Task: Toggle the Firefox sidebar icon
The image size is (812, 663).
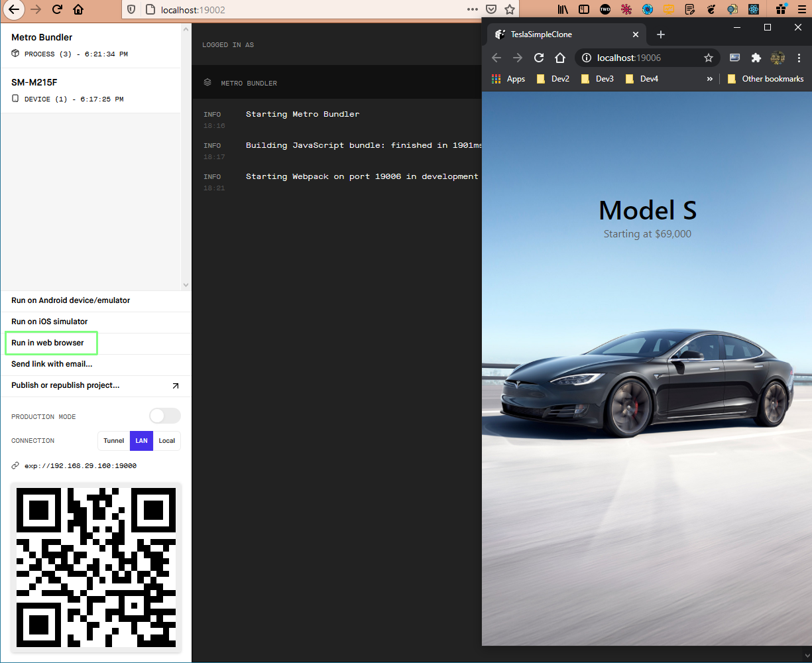Action: 584,9
